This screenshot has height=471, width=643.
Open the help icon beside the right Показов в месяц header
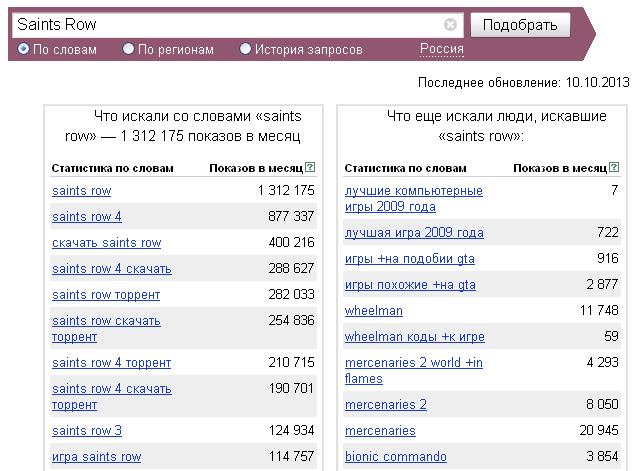[x=614, y=167]
